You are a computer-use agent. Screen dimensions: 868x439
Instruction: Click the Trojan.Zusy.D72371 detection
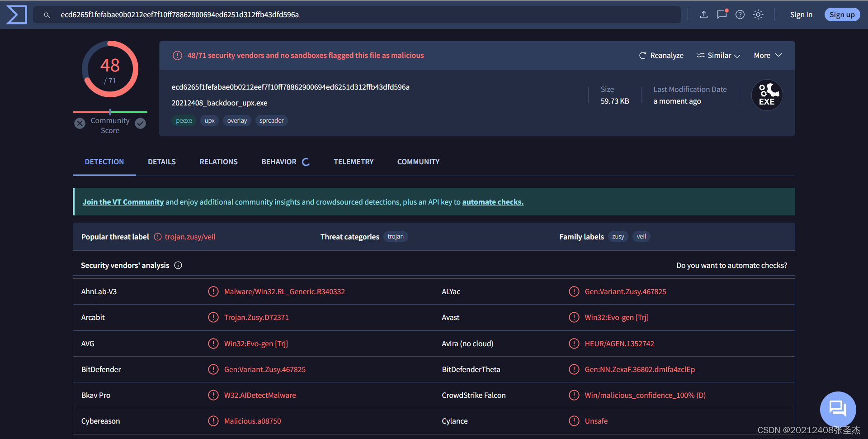[256, 317]
